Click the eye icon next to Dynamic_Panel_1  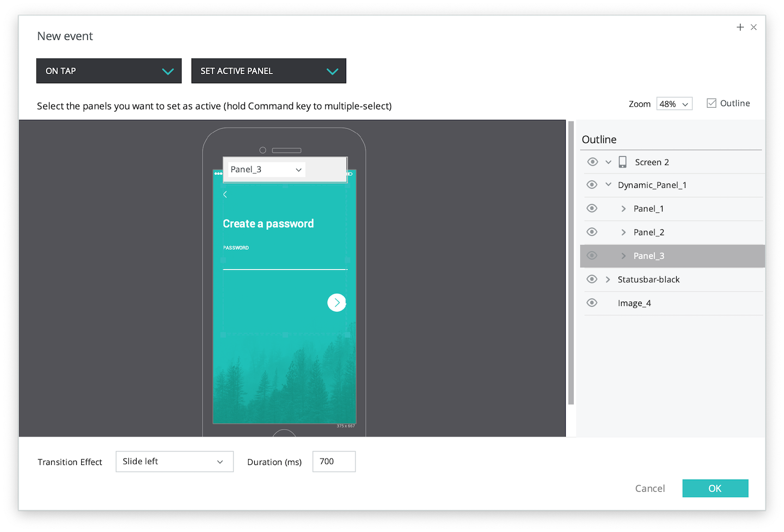point(592,185)
